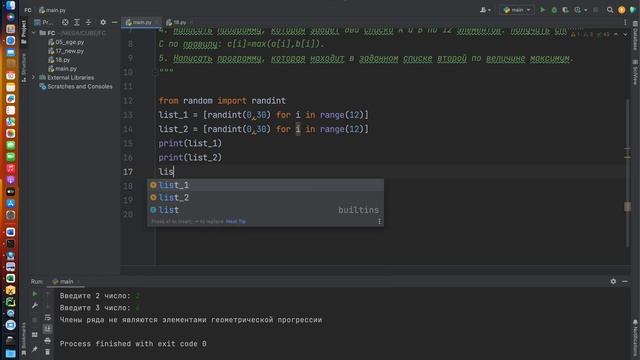Expand External Libraries node
Screen dimensions: 640x360
34,78
